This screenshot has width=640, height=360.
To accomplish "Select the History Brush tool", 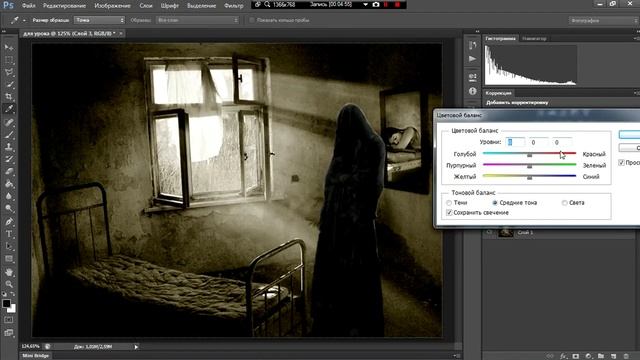I will click(x=9, y=159).
